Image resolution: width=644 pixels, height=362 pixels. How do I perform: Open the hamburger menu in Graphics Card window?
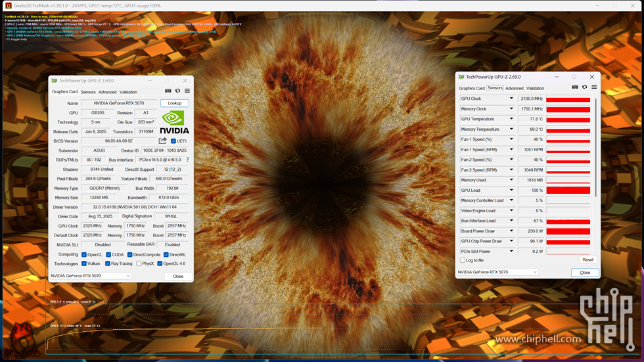coord(187,91)
